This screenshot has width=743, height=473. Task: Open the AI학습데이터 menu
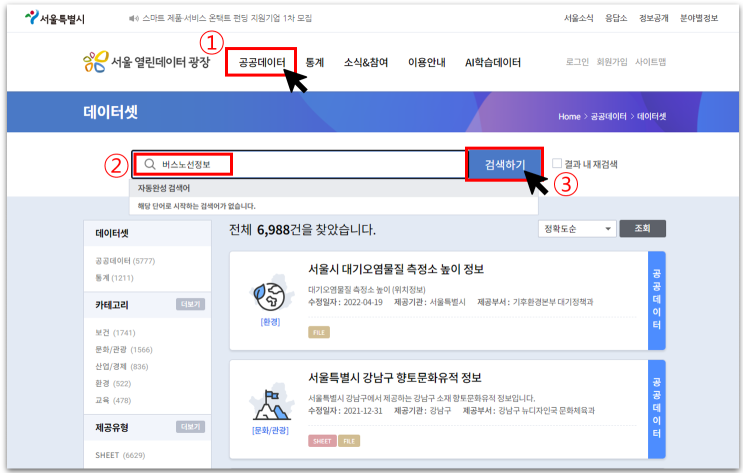pos(493,62)
